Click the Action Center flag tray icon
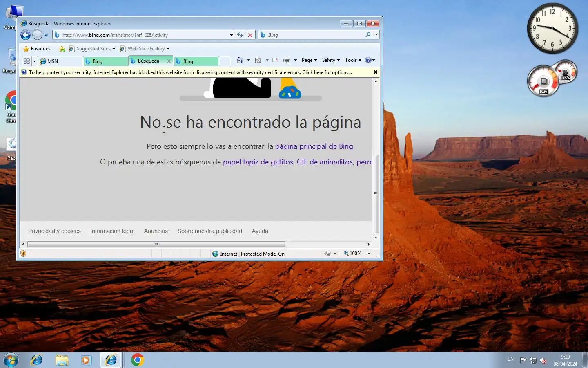 [523, 360]
